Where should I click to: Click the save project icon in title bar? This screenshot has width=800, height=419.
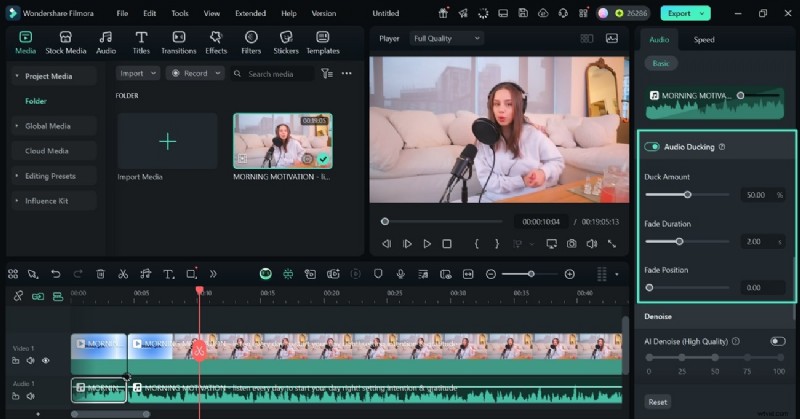(x=523, y=13)
